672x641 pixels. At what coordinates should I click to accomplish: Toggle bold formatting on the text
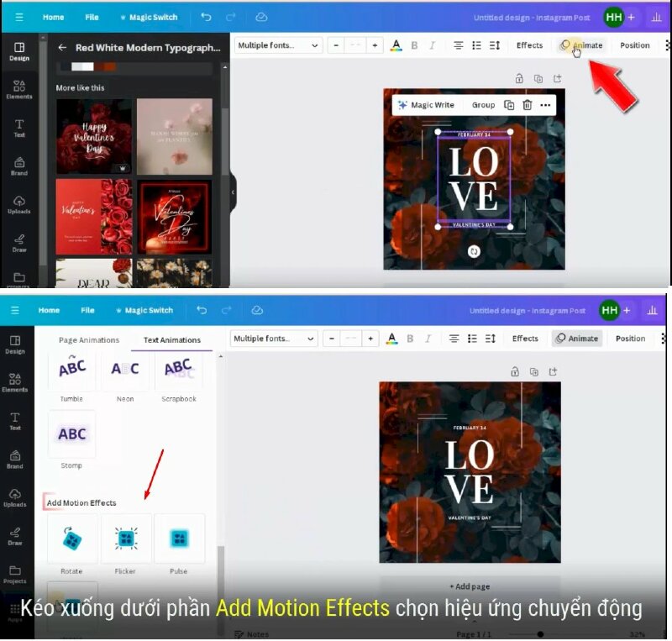413,45
